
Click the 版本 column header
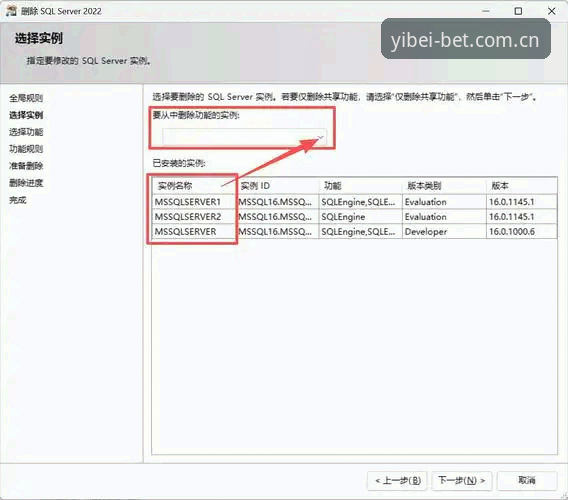point(521,186)
